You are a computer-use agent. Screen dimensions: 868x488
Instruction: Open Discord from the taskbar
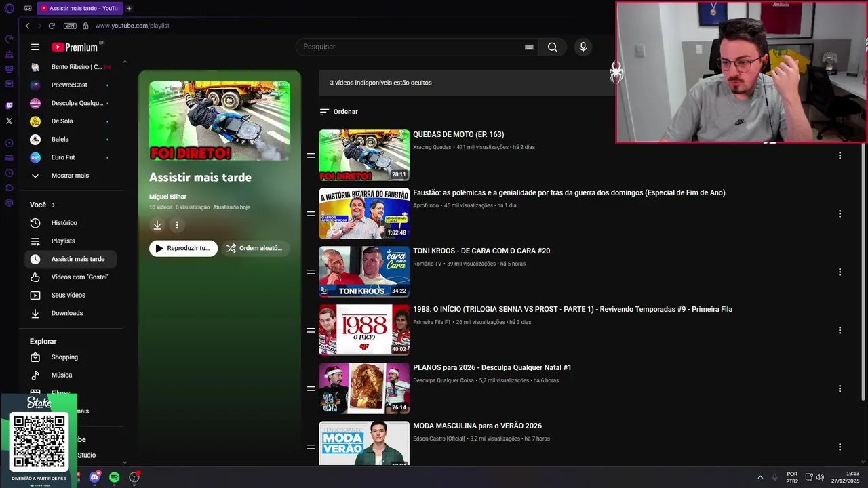click(95, 477)
